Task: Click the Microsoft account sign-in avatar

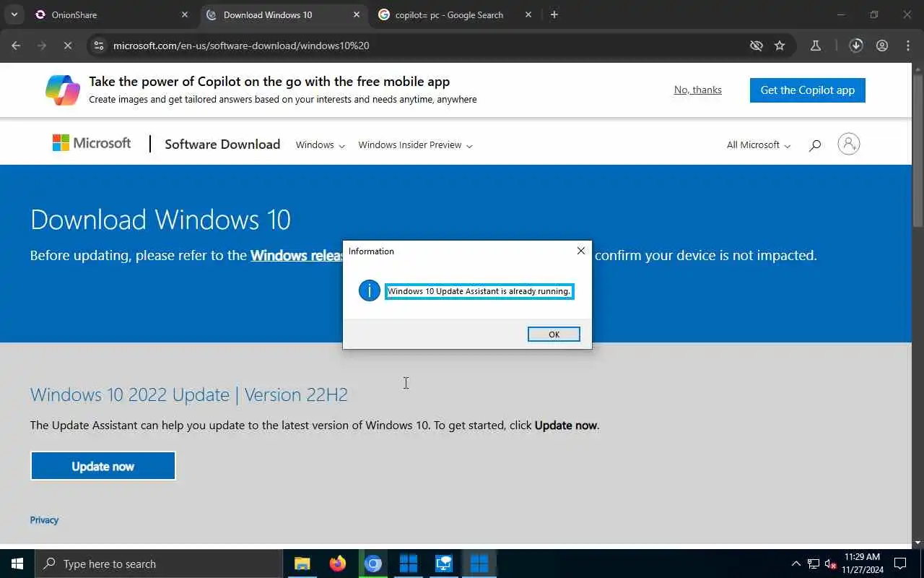Action: pyautogui.click(x=849, y=144)
